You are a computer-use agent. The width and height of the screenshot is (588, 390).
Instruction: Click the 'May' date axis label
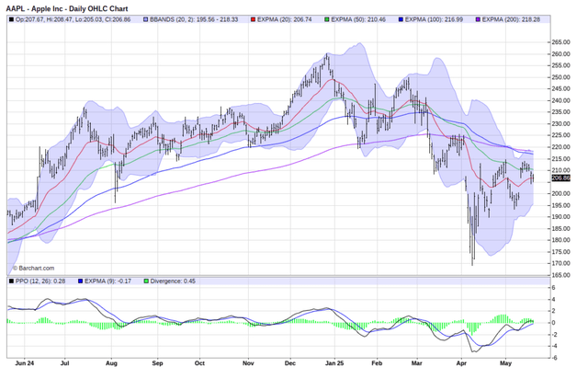pyautogui.click(x=506, y=363)
